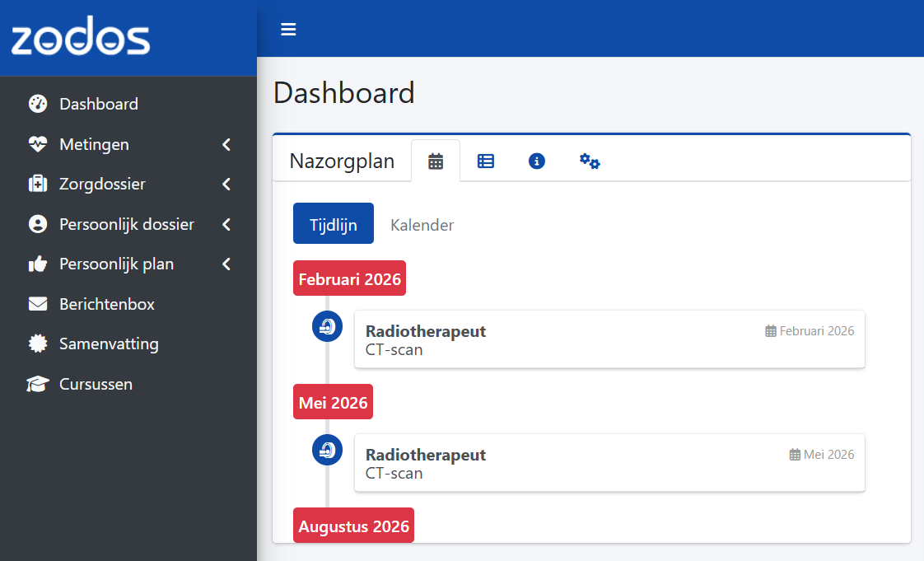Click the Berichtenbox envelope icon
This screenshot has height=561, width=924.
[x=38, y=304]
